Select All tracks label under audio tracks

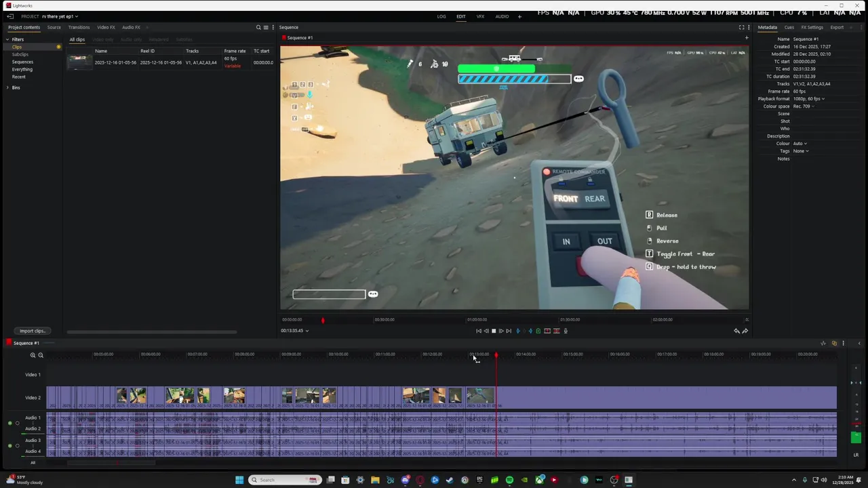33,462
